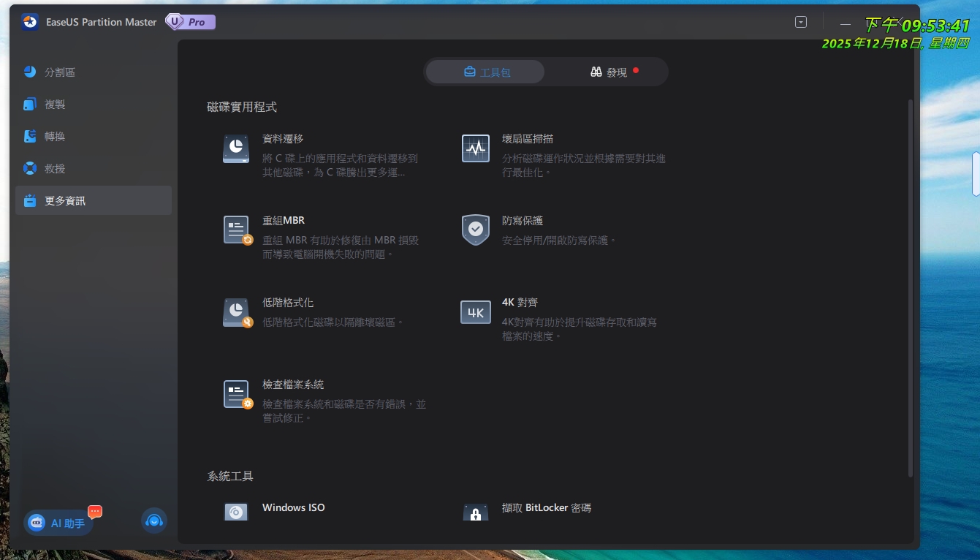The width and height of the screenshot is (980, 560).
Task: Click the Pro edition badge
Action: pyautogui.click(x=191, y=22)
